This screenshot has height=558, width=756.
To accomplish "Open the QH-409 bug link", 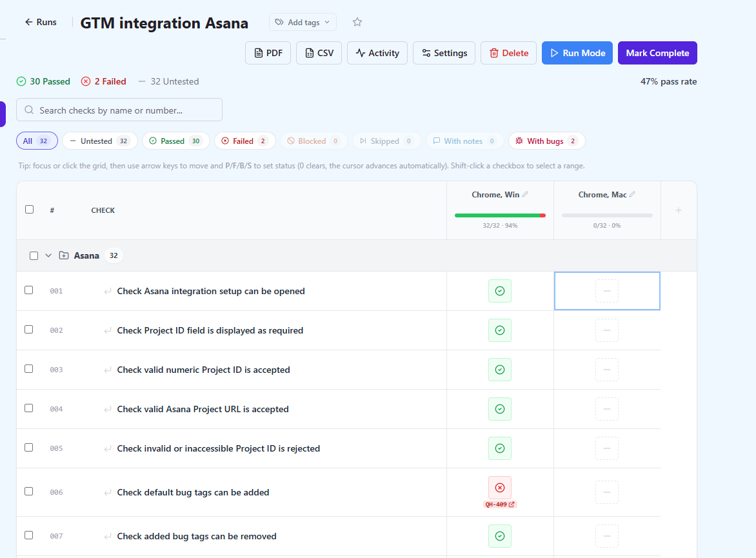I will tap(500, 504).
